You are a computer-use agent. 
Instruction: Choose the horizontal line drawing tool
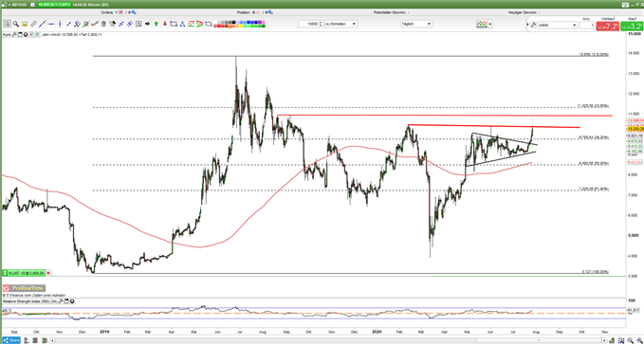click(x=51, y=24)
